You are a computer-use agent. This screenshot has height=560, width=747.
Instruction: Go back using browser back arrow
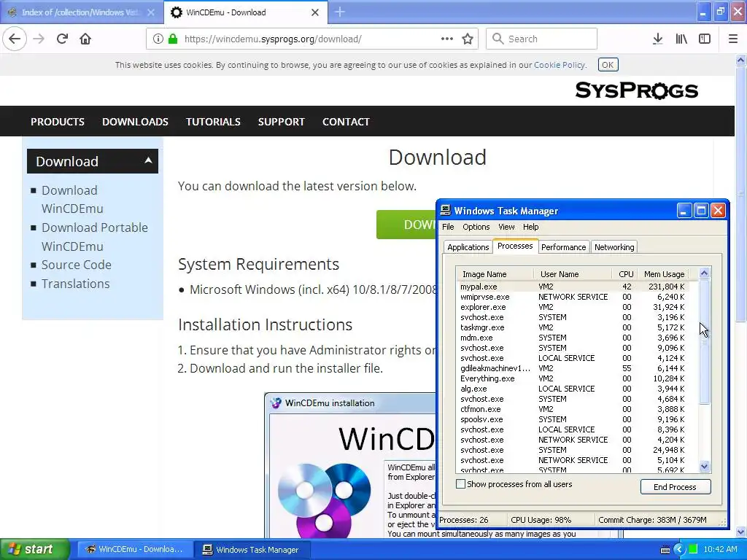(x=15, y=39)
